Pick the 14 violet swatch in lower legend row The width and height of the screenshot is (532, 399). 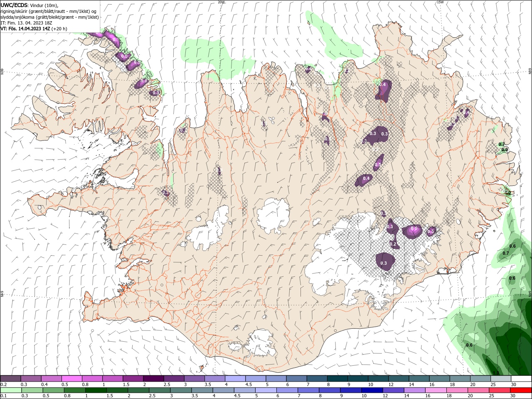414,390
